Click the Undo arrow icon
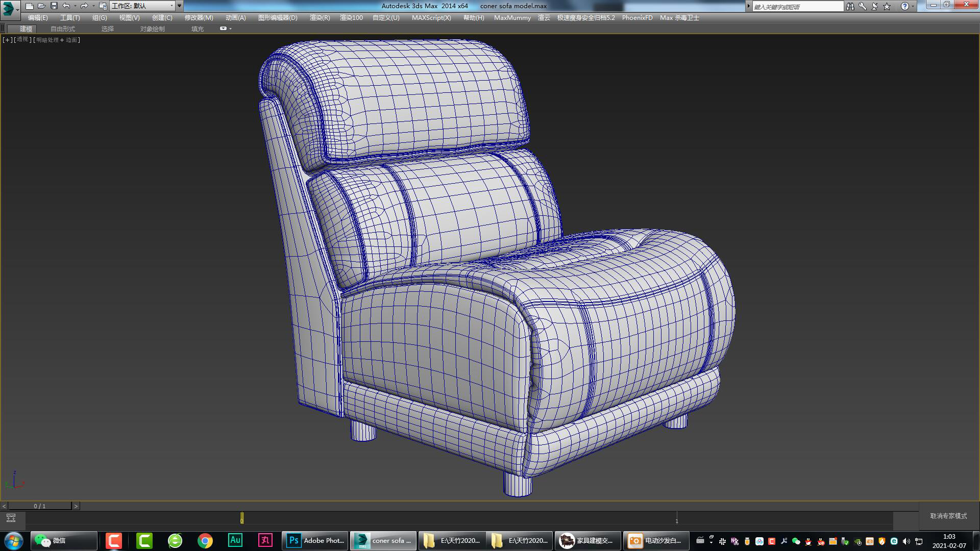Screen dimensions: 980x551 (67, 6)
